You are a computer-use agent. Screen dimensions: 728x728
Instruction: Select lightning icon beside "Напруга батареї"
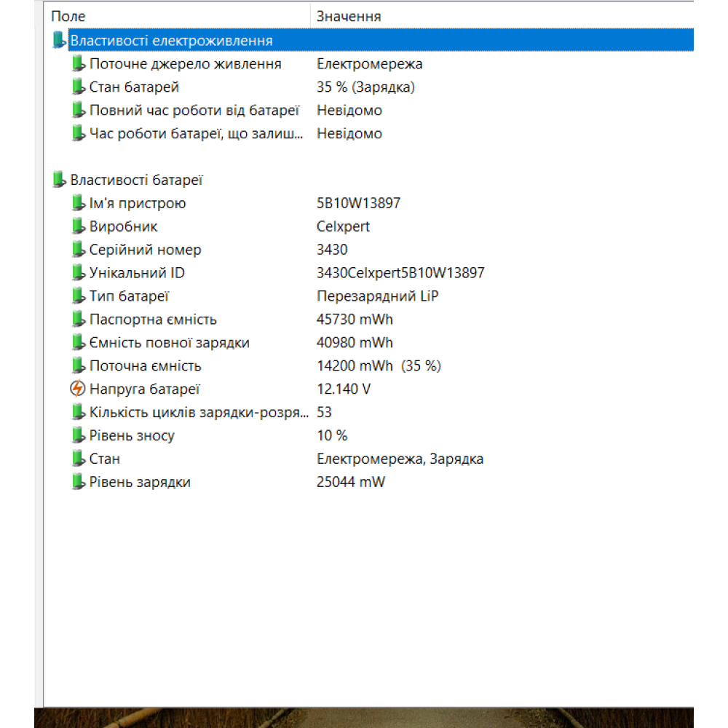coord(78,389)
